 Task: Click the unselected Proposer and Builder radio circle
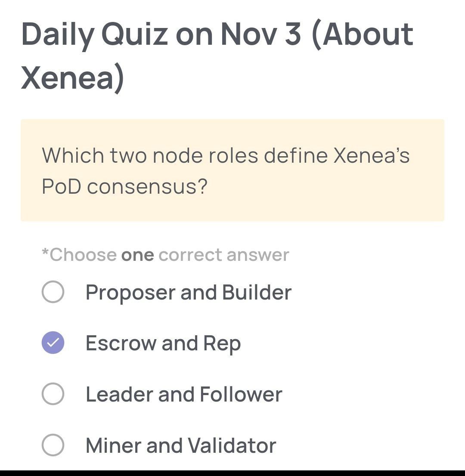pyautogui.click(x=53, y=293)
